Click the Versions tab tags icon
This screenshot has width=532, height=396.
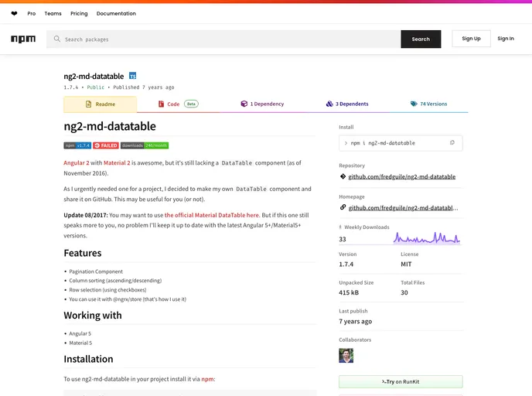(414, 104)
